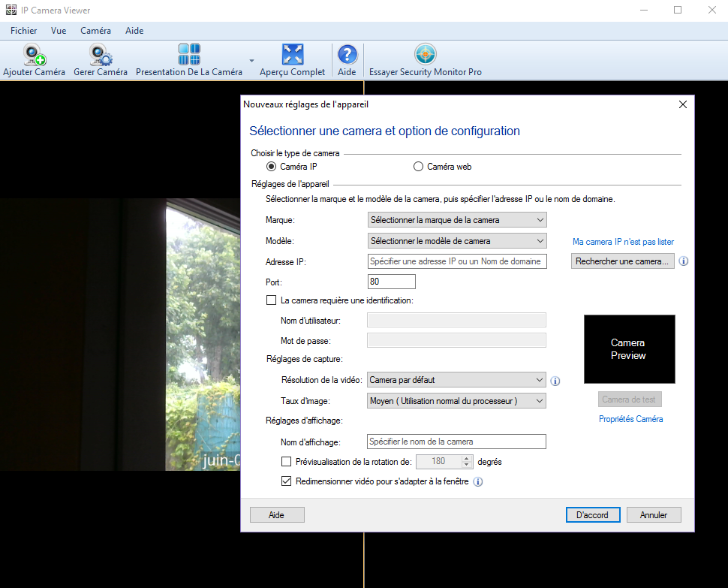Follow the Ma camera IP n'est pas lister link
728x588 pixels.
[623, 242]
